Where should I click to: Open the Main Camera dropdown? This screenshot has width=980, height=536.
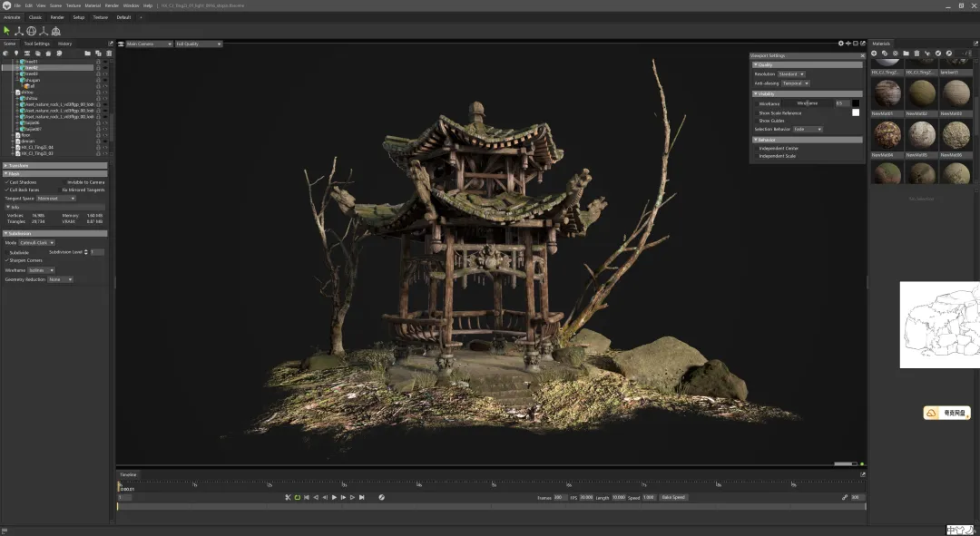[149, 44]
